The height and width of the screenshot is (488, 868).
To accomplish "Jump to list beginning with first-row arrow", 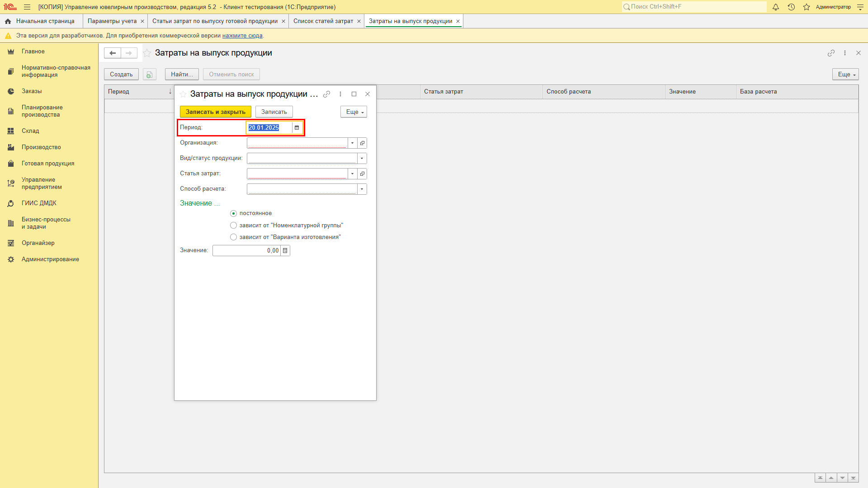I will [820, 478].
